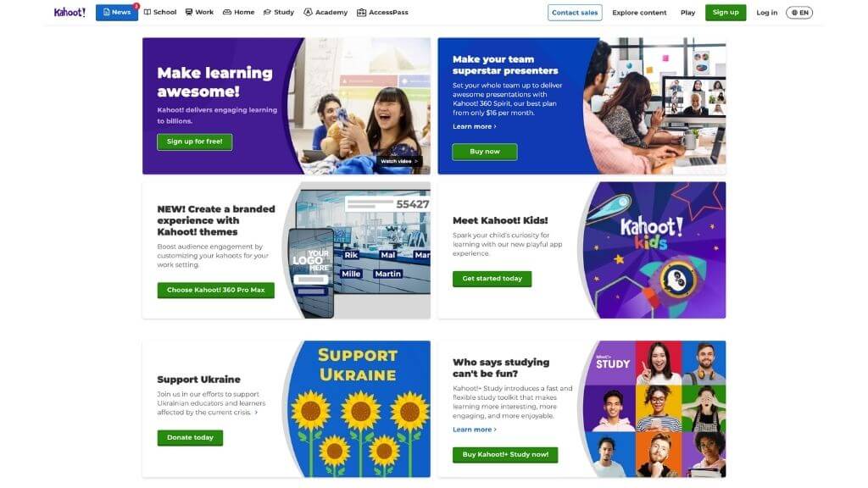868x488 pixels.
Task: Click the Log in link
Action: click(x=766, y=12)
